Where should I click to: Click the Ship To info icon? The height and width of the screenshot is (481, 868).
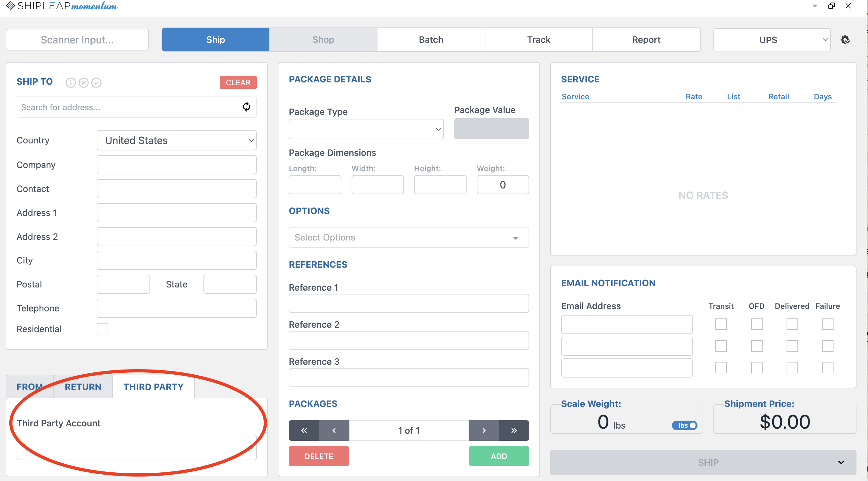[71, 83]
